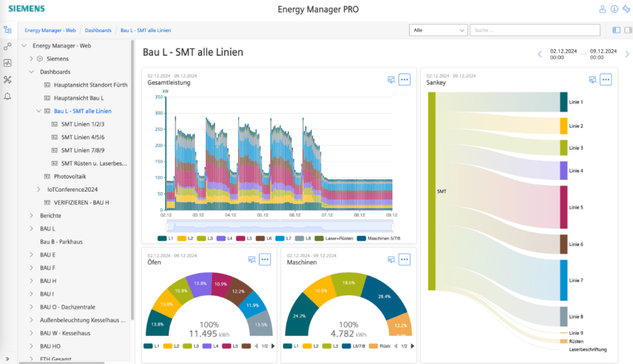Open the Photovoltaik dashboard

point(70,176)
